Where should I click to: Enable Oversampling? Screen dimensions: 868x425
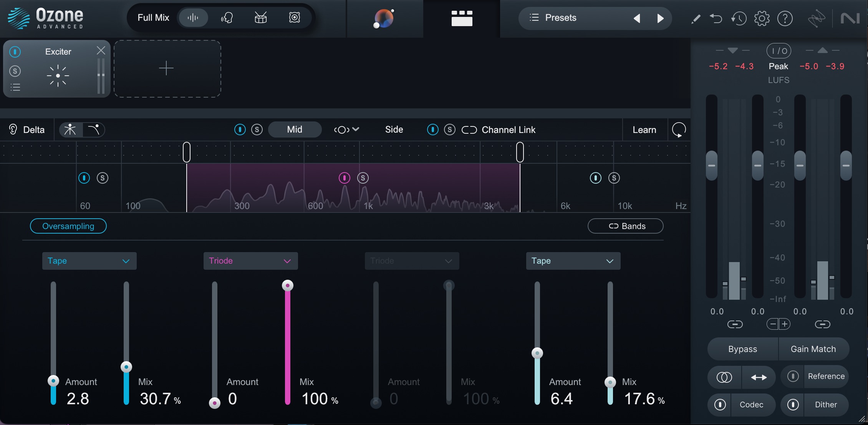pyautogui.click(x=68, y=226)
